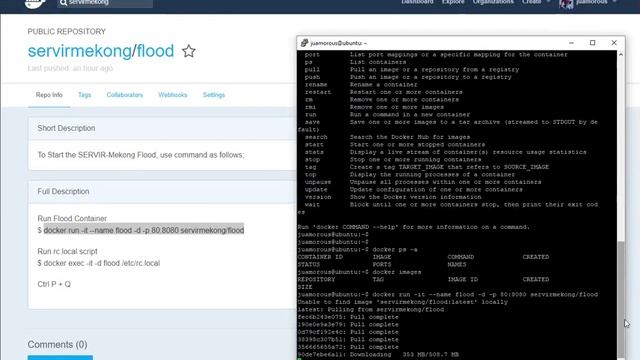Screen dimensions: 640x360
Task: Maximize the terminal window
Action: click(593, 43)
